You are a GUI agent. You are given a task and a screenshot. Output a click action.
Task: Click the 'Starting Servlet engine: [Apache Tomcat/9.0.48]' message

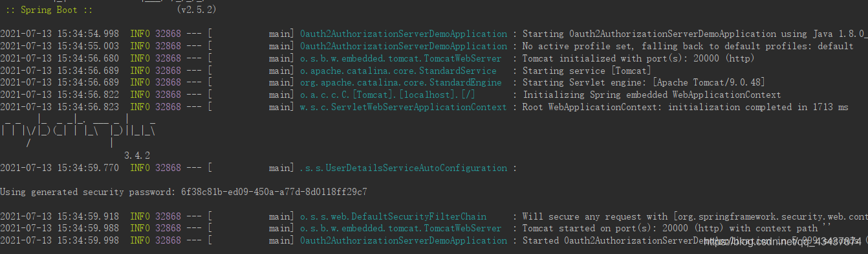(x=646, y=83)
